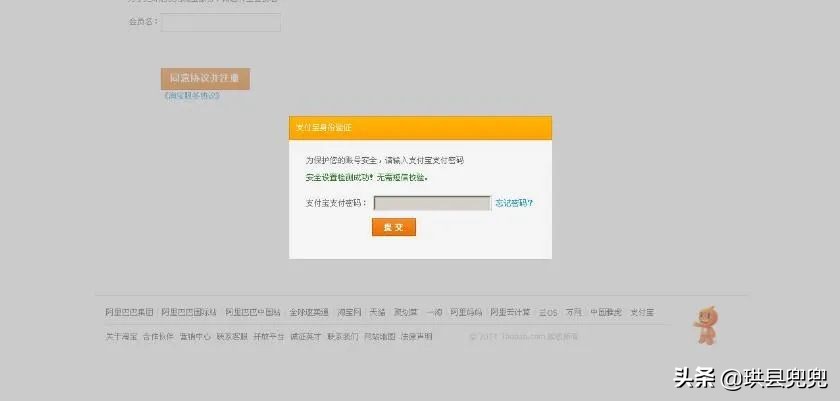
Task: Open the 诚征英才 footer link
Action: click(x=306, y=337)
